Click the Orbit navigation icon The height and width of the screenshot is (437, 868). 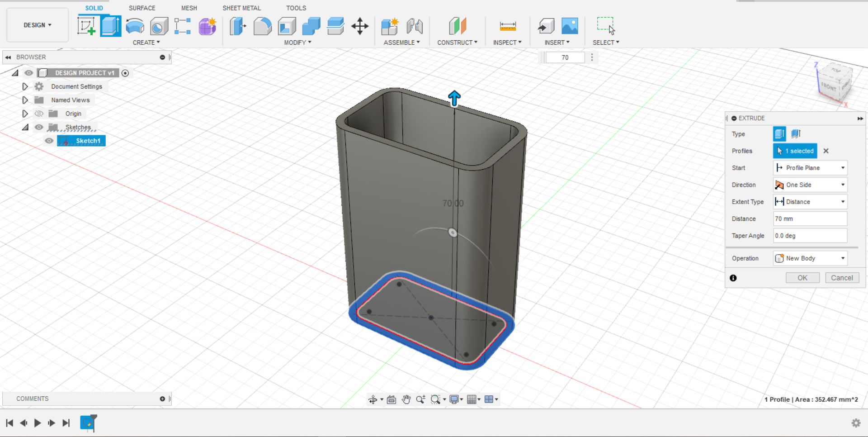(x=373, y=399)
